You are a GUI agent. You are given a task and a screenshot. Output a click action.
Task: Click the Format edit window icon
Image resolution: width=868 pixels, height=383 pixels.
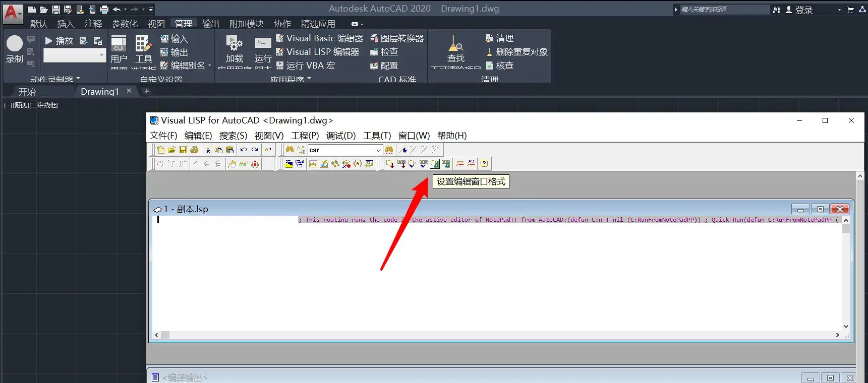(435, 164)
